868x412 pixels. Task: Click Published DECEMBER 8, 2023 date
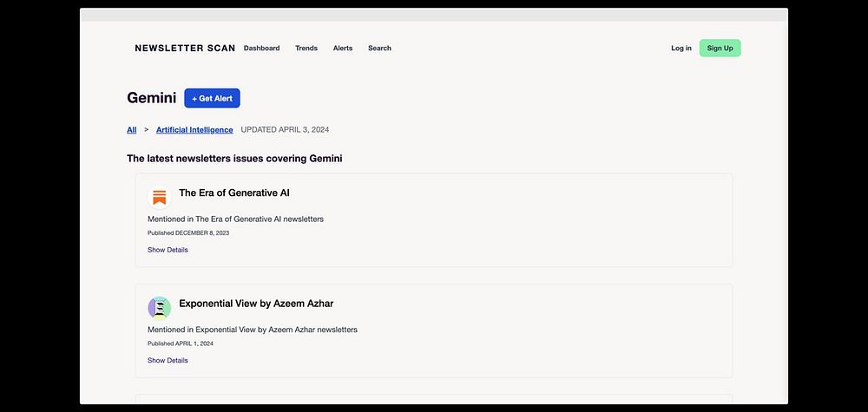click(x=188, y=232)
